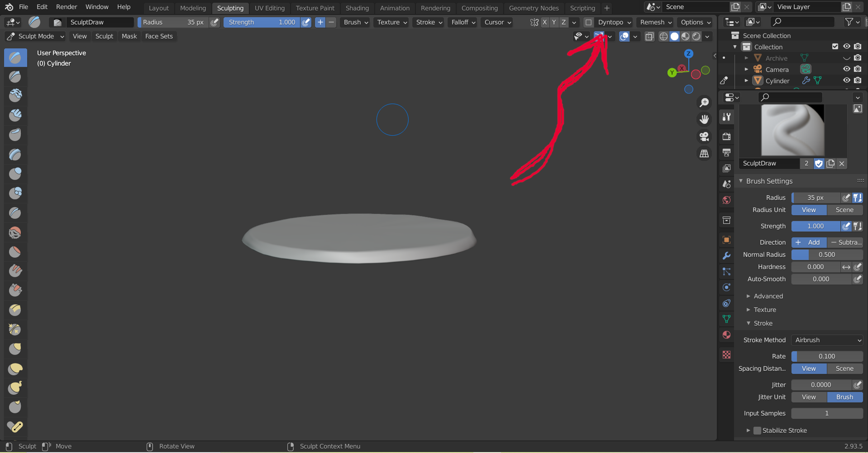Open the Tool properties tab
This screenshot has height=453, width=868.
[x=726, y=117]
